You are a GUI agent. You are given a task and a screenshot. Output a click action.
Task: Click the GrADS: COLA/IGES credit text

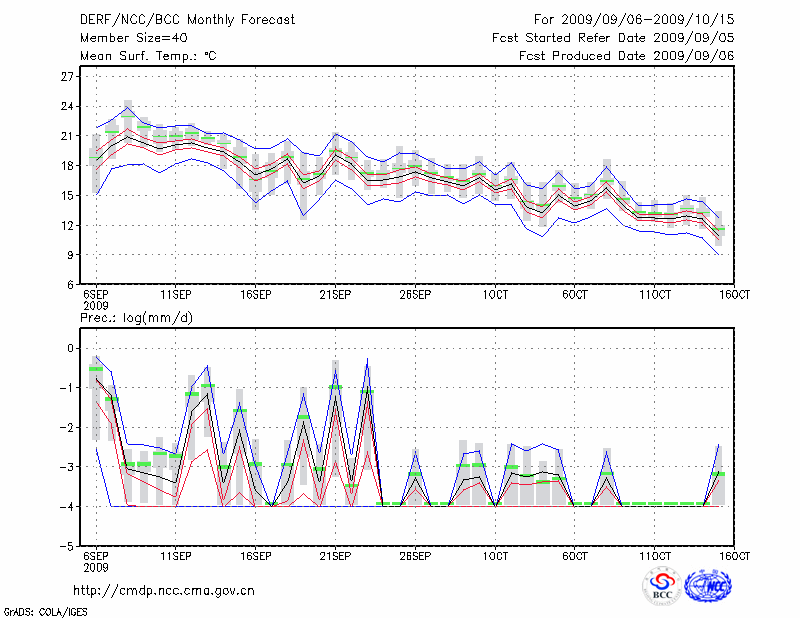[44, 610]
